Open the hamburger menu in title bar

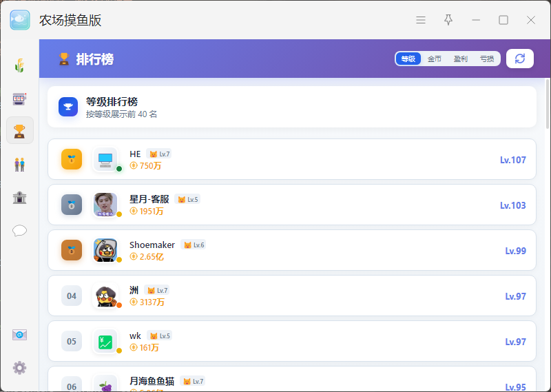[421, 20]
